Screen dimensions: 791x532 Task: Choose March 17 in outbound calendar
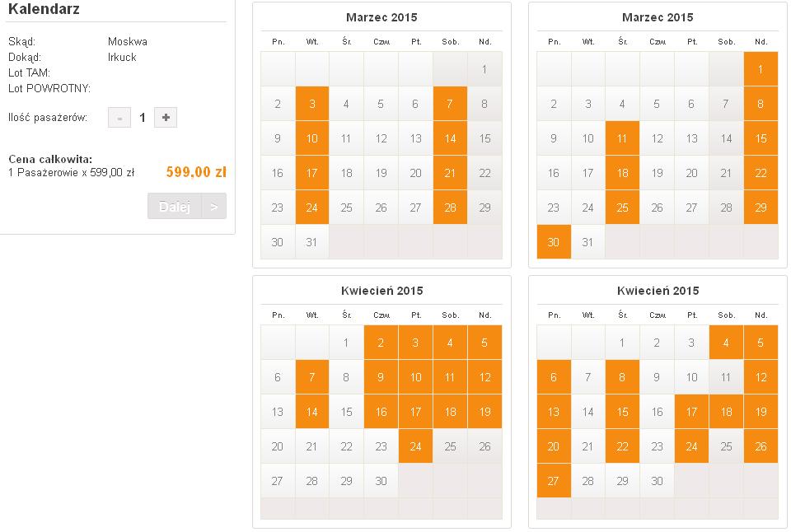[x=311, y=173]
